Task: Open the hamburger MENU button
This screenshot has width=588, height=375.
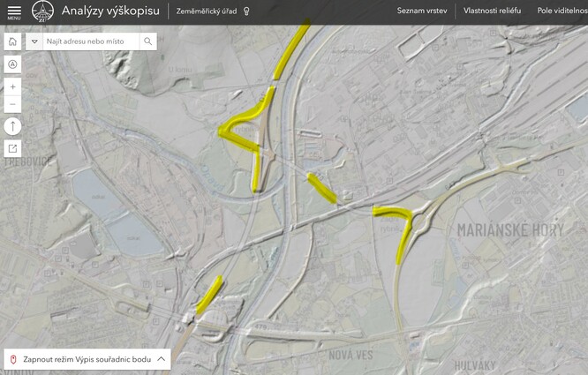Action: click(x=14, y=11)
